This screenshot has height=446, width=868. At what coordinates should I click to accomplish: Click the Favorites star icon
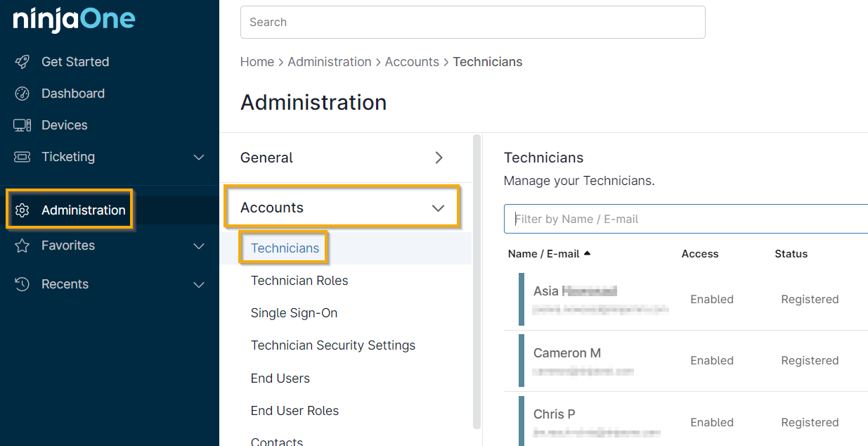click(x=22, y=246)
